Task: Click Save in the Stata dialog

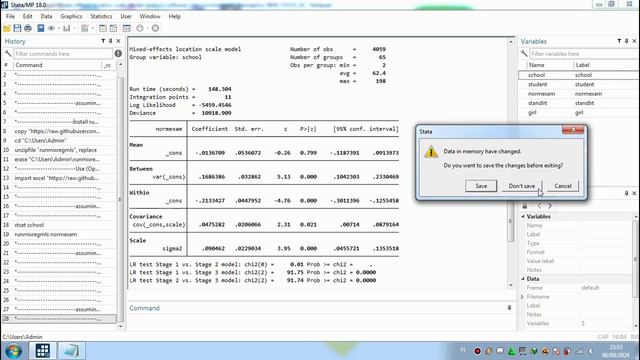Action: (481, 186)
